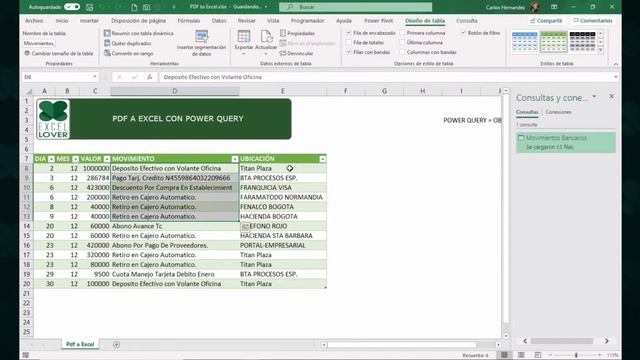Adjust the zoom slider in status bar
The image size is (640, 360).
(576, 355)
